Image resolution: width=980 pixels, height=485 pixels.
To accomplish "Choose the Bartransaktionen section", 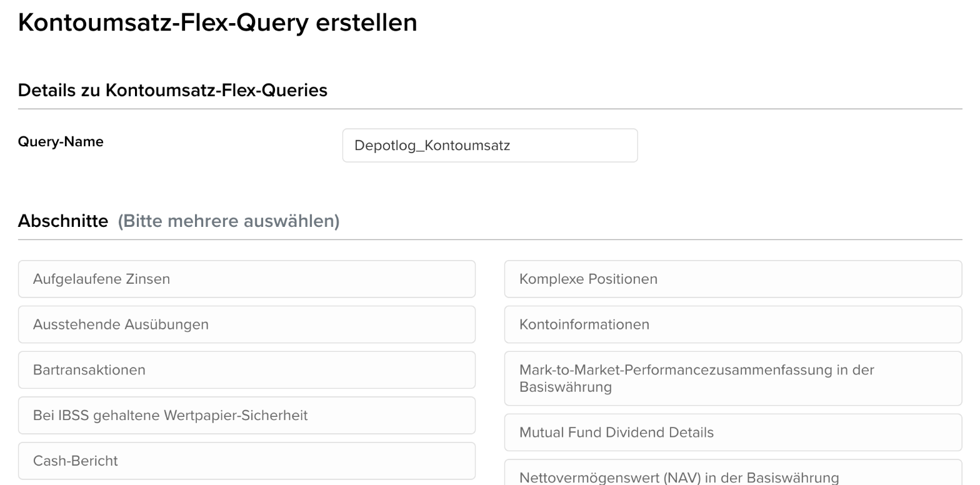I will 247,370.
